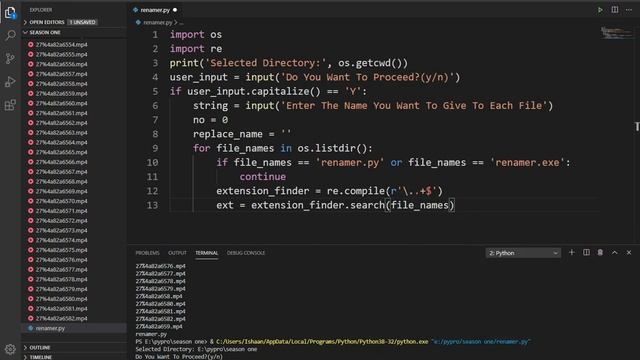
Task: Open the '2: Python' terminal selector dropdown
Action: coord(523,253)
